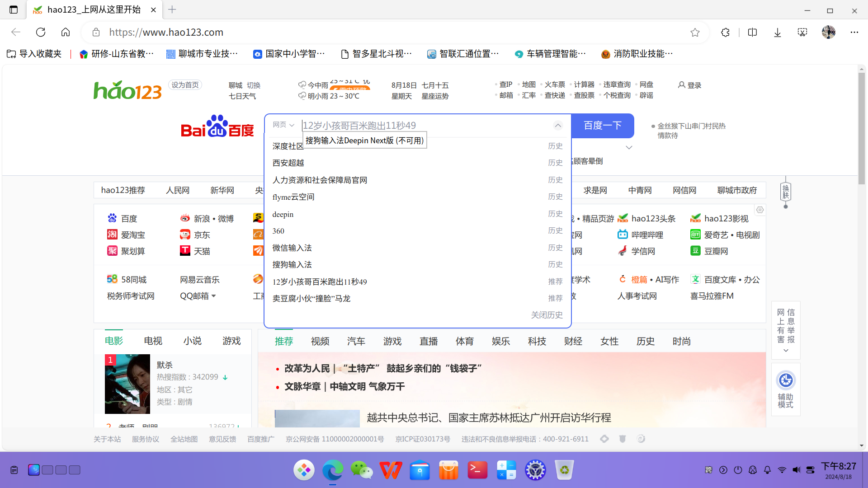Expand the hot news list chevron
This screenshot has height=488, width=868.
point(629,147)
